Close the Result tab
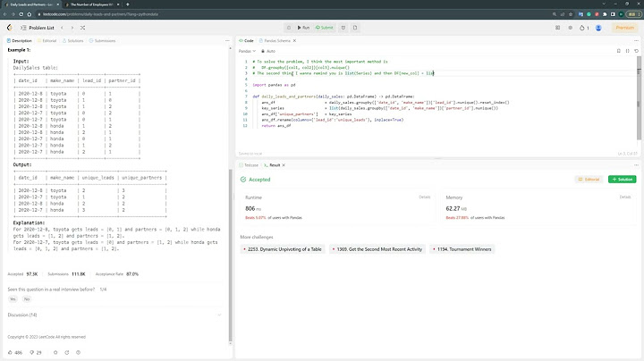The width and height of the screenshot is (644, 361). point(284,165)
